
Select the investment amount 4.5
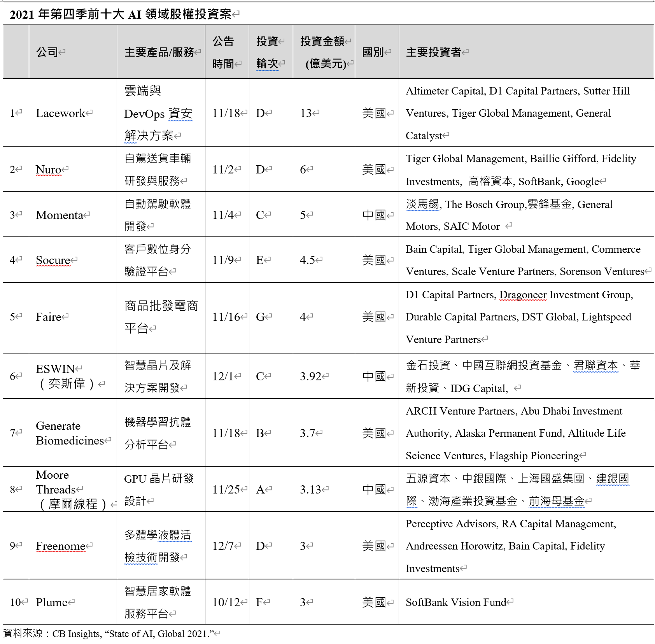[x=307, y=260]
